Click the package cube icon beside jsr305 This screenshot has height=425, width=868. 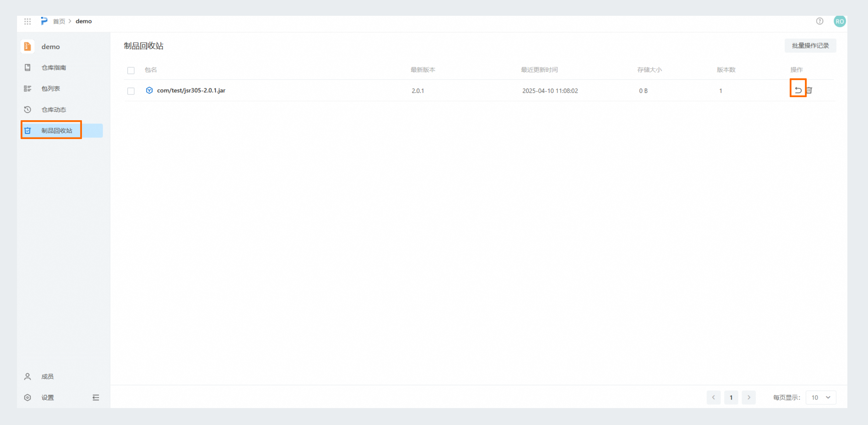149,90
